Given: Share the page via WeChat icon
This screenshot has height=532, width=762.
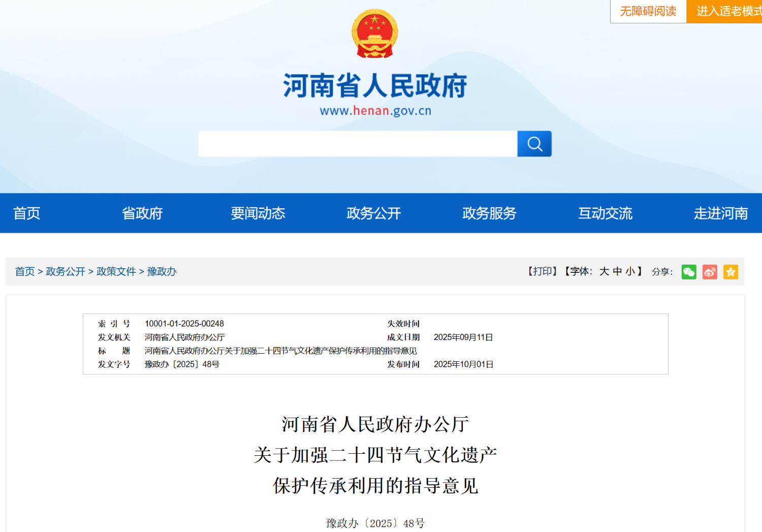Looking at the screenshot, I should tap(689, 272).
